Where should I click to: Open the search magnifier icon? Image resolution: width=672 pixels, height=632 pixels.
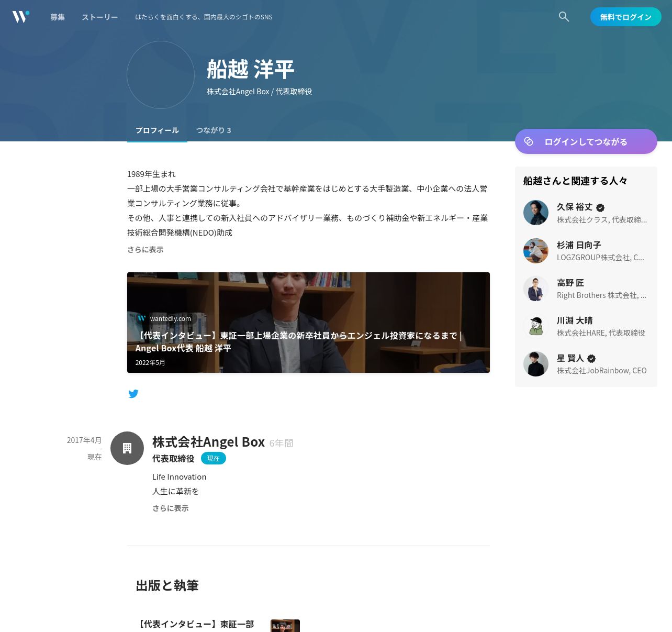[564, 17]
